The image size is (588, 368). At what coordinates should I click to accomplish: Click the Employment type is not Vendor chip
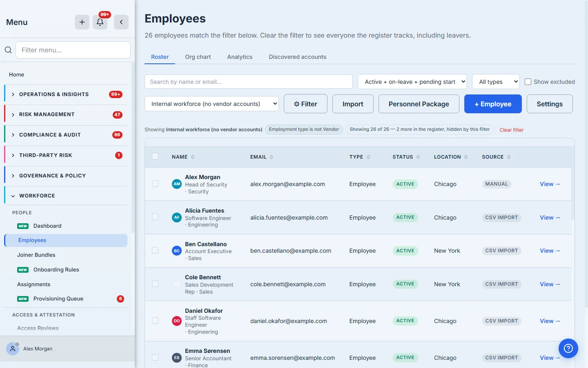[304, 130]
